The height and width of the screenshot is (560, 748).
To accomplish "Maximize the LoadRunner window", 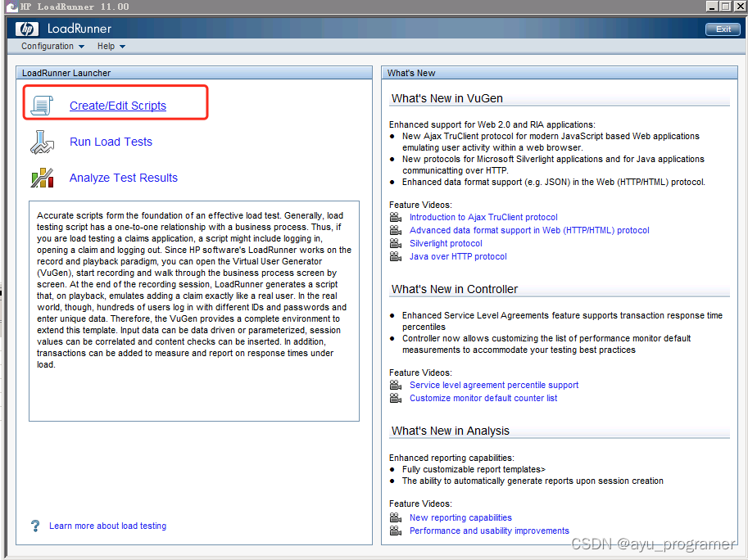I will 725,7.
